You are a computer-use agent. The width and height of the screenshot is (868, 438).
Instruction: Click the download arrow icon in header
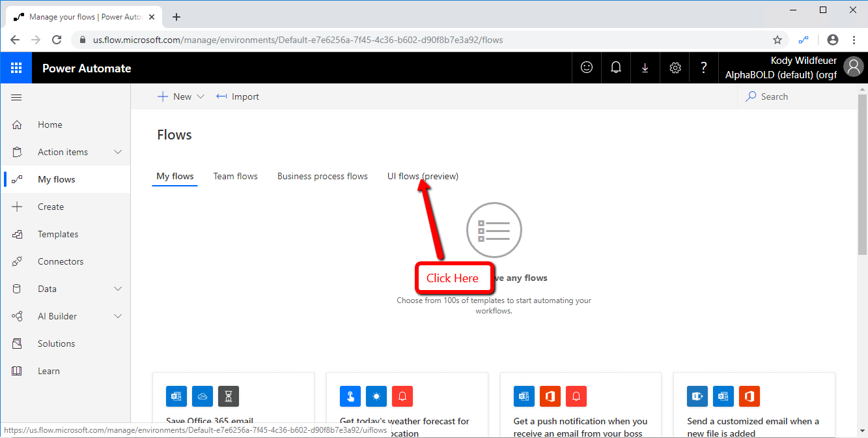(645, 68)
